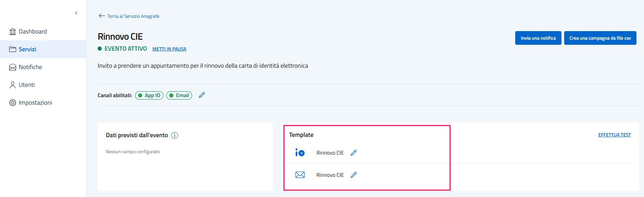Show info about Dati previsti dall'evento

click(175, 135)
